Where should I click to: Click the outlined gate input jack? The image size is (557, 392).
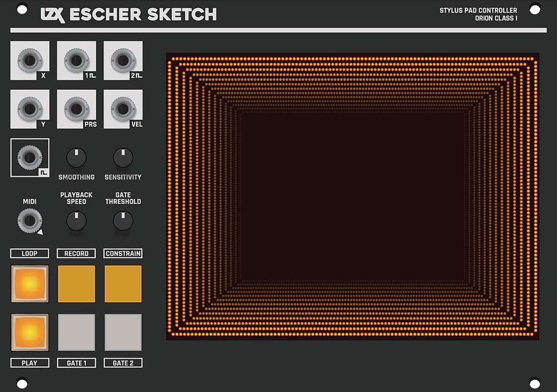pyautogui.click(x=30, y=158)
